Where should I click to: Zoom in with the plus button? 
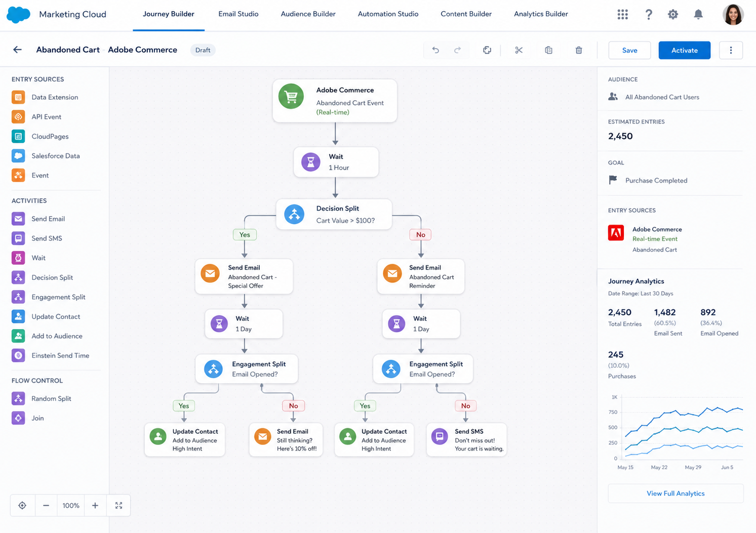(95, 506)
